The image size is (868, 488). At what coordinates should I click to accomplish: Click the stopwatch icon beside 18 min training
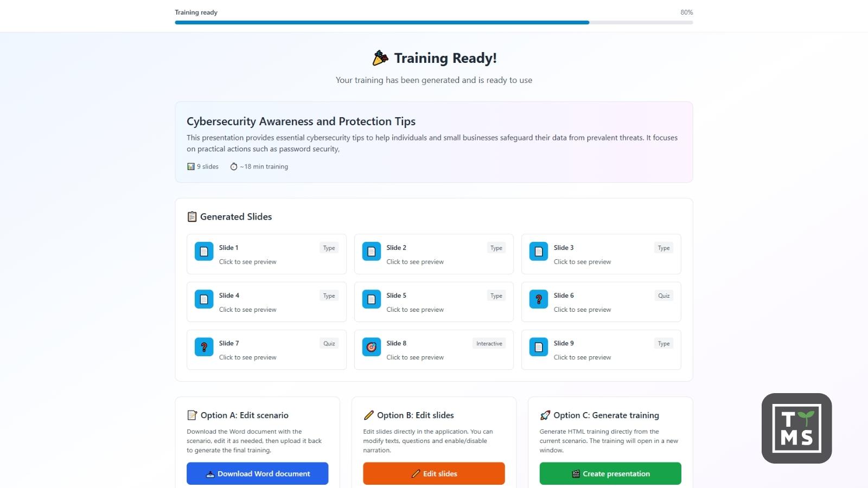click(x=234, y=166)
